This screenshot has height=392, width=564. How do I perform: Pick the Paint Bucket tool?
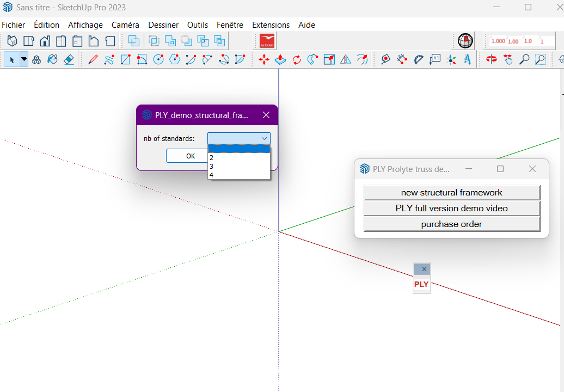pos(52,59)
